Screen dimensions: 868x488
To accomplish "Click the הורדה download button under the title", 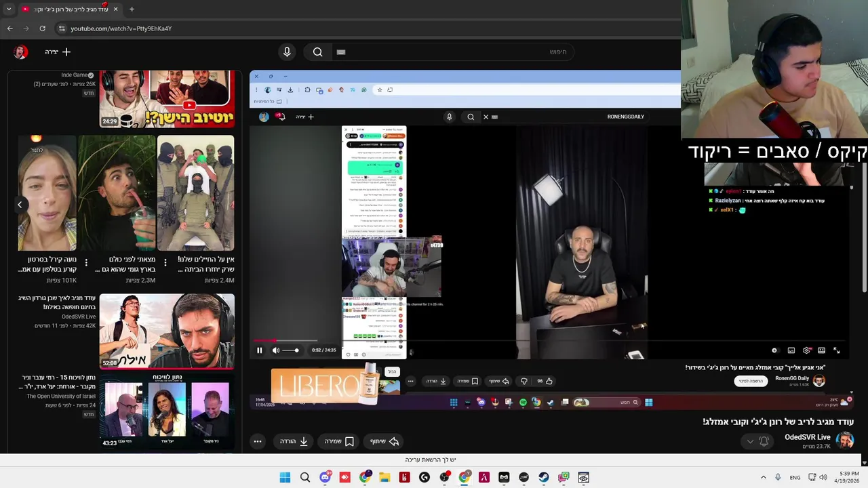I will (x=294, y=441).
